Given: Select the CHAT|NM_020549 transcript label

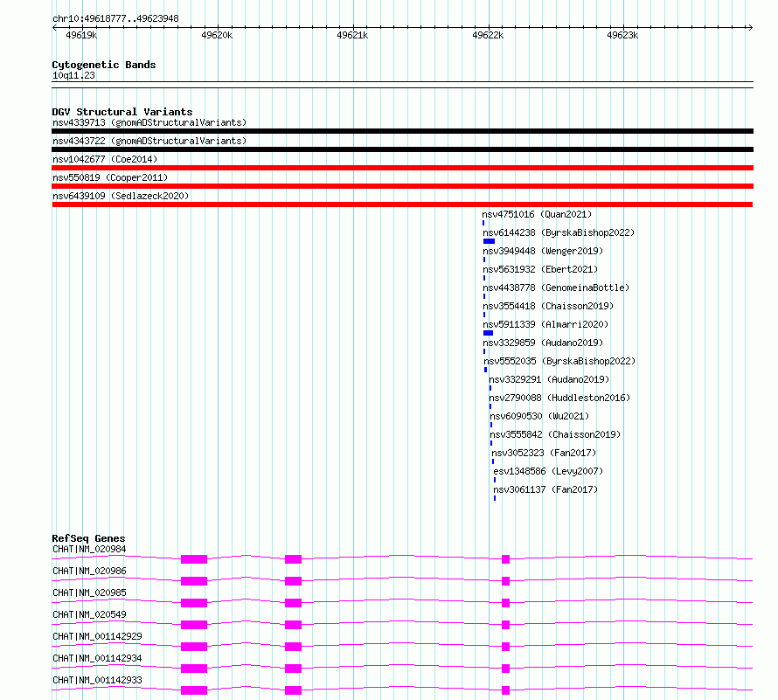Looking at the screenshot, I should pyautogui.click(x=89, y=614).
